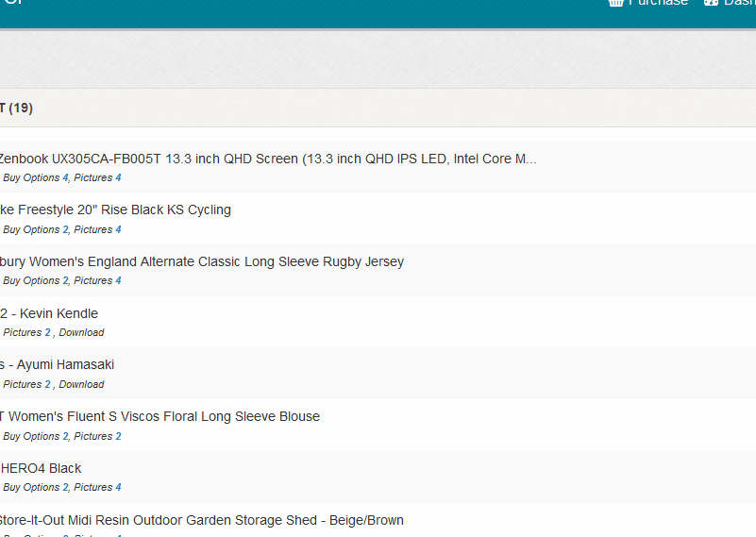
Task: Open the Ayumi Hamasaki product
Action: 57,364
